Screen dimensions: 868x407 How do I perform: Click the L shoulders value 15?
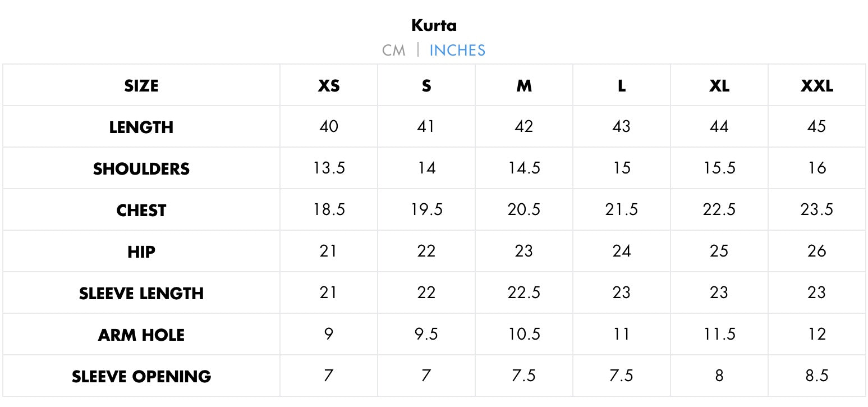click(621, 168)
